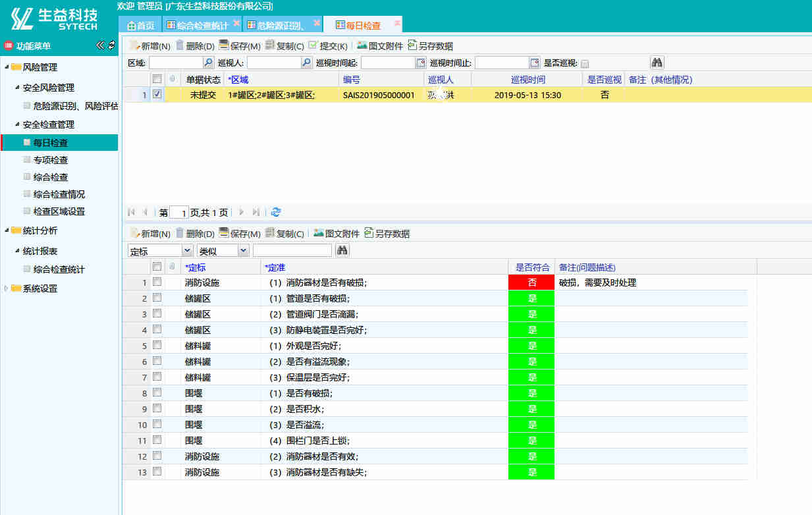The image size is (812, 515).
Task: Click the 删除(D) icon in the lower toolbar
Action: click(180, 233)
